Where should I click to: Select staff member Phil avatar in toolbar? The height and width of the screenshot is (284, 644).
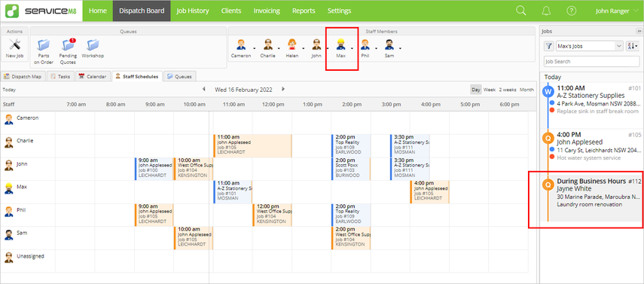coord(365,44)
